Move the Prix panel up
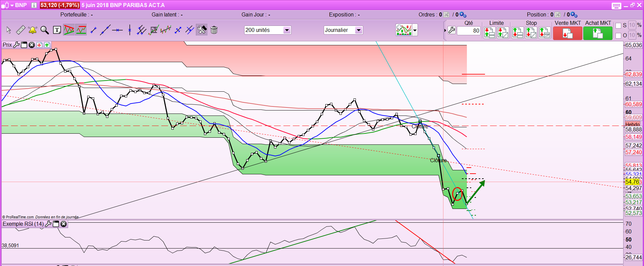Screen dimensions: 644x266 point(47,45)
